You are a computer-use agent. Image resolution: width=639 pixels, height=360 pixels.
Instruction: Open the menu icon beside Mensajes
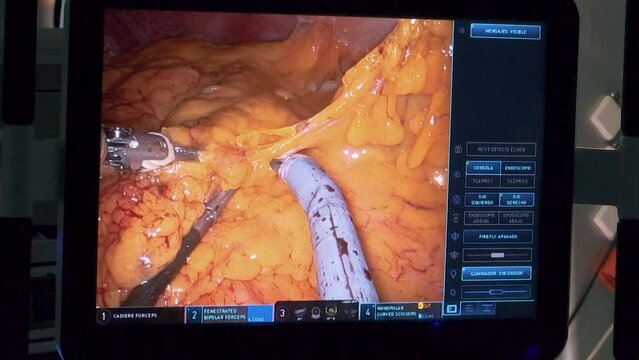tap(462, 30)
